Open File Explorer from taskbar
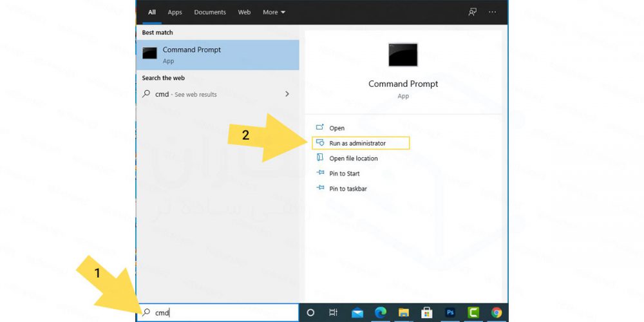 [404, 313]
